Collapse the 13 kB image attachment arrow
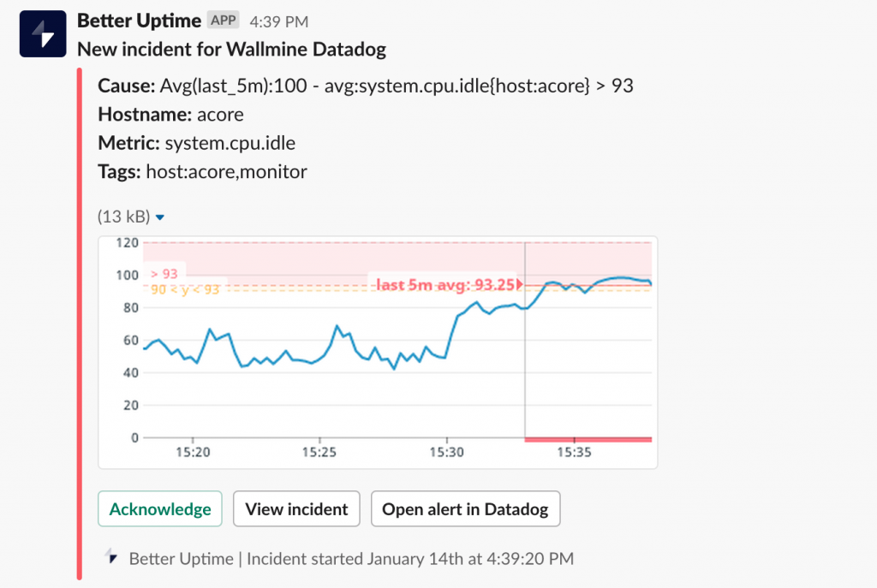Image resolution: width=877 pixels, height=588 pixels. [160, 218]
